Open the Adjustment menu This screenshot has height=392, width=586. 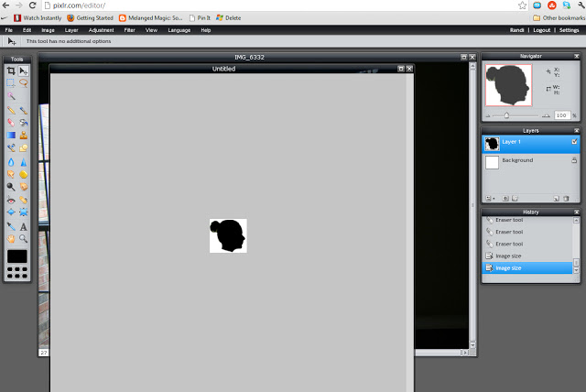(101, 30)
